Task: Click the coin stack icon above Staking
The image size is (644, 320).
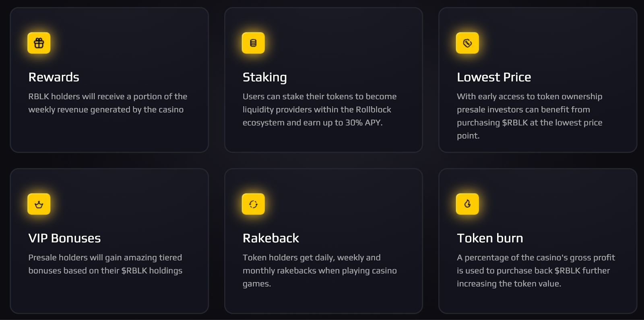Action: [253, 43]
